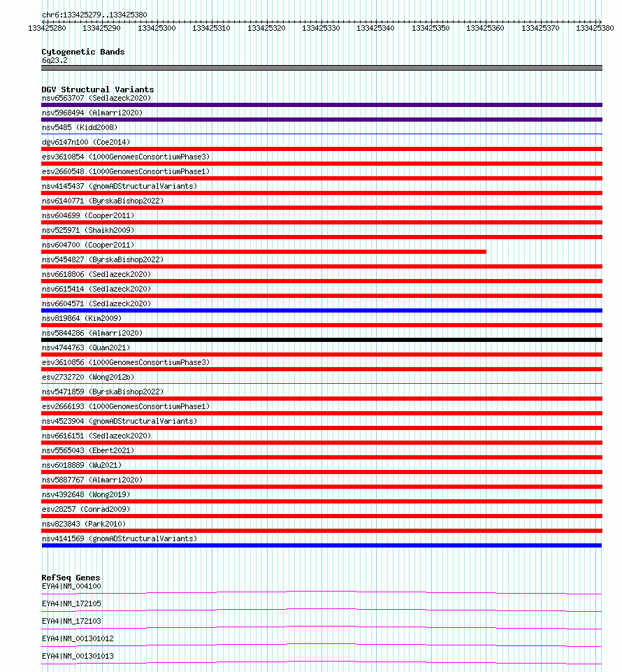This screenshot has width=622, height=672.
Task: Click esv2732720 (Wong2012b) label
Action: (x=88, y=377)
